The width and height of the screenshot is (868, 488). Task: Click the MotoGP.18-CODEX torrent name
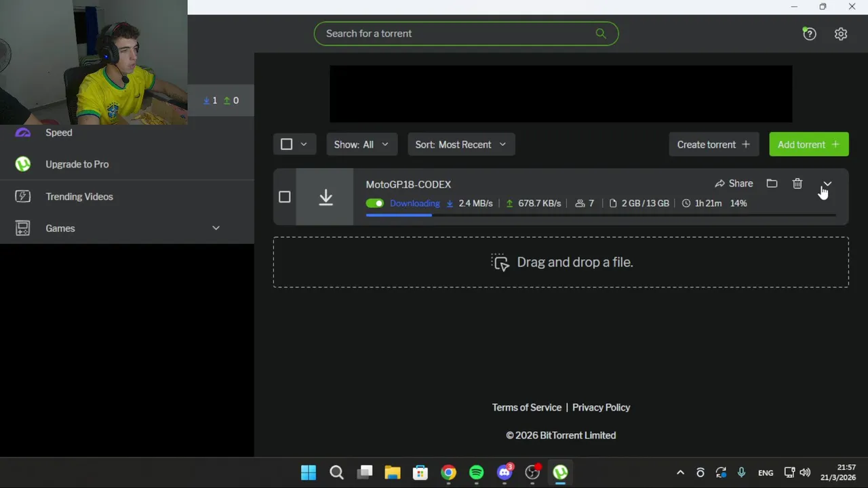click(408, 184)
